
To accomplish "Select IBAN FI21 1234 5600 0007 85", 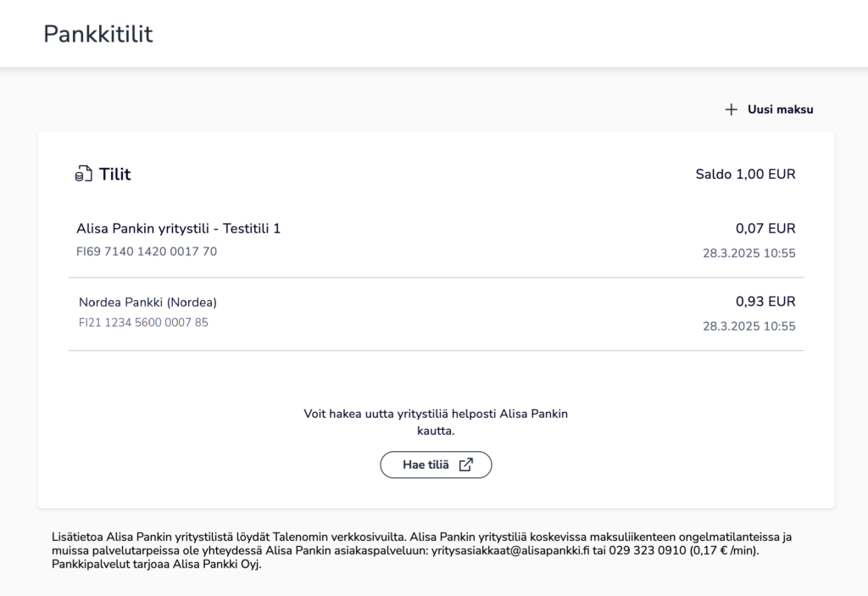I will (143, 322).
